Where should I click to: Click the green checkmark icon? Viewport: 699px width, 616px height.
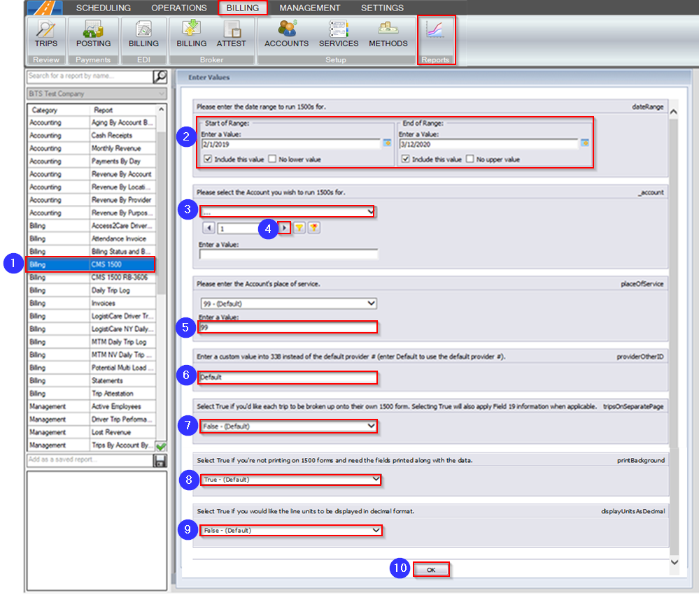click(x=161, y=446)
